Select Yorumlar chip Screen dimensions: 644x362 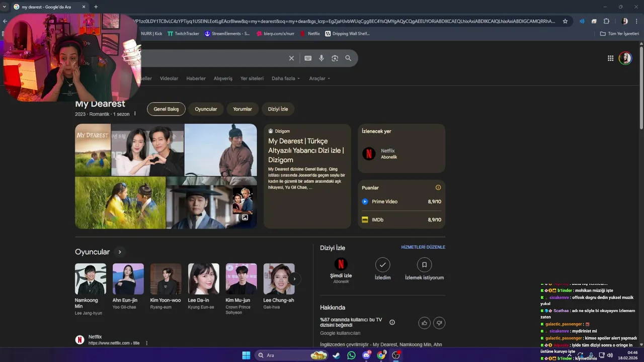click(243, 109)
